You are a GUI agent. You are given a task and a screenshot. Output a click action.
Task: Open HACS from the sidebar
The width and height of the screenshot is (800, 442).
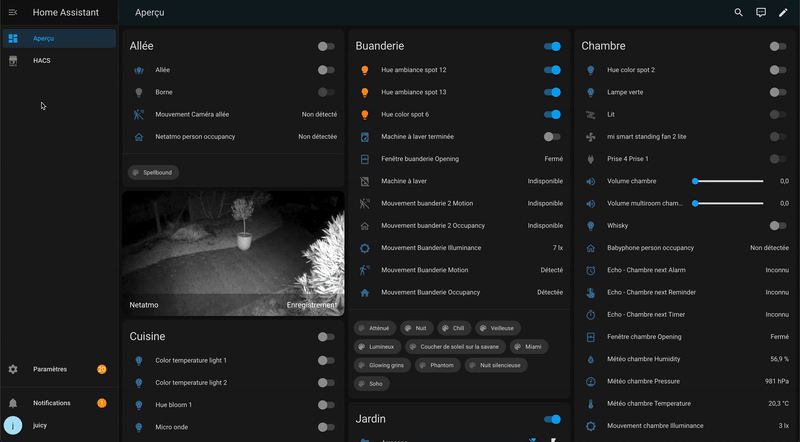[59, 60]
